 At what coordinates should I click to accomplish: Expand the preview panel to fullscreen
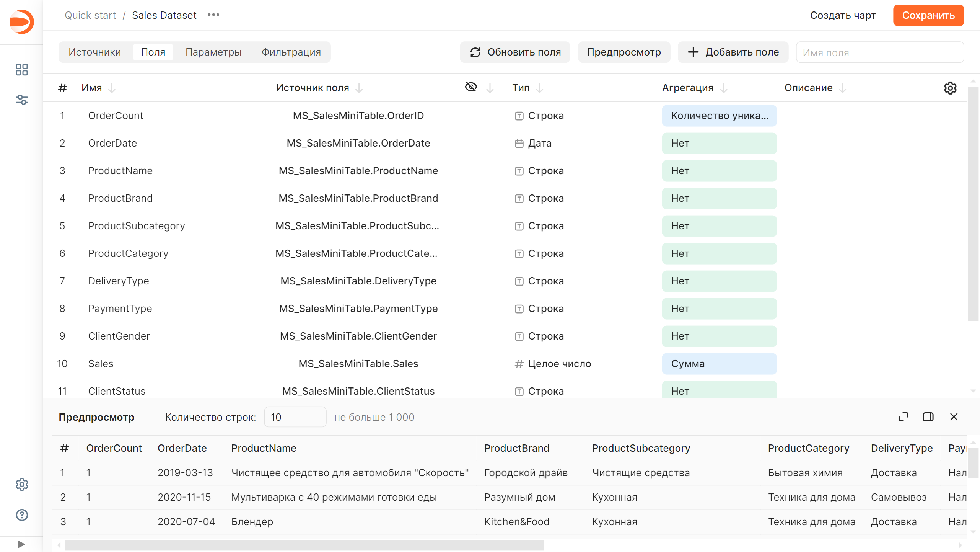(x=903, y=417)
